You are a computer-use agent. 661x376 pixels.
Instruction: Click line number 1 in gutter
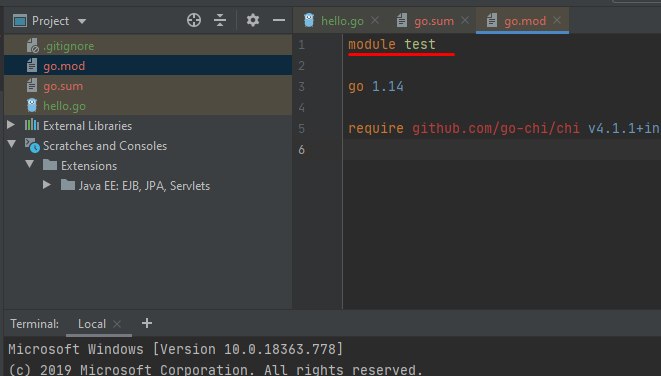click(301, 45)
